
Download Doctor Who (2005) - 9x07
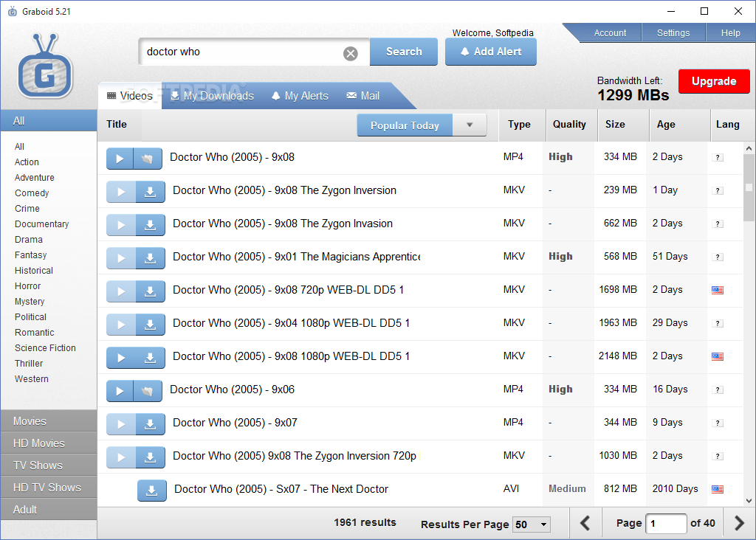pos(151,424)
